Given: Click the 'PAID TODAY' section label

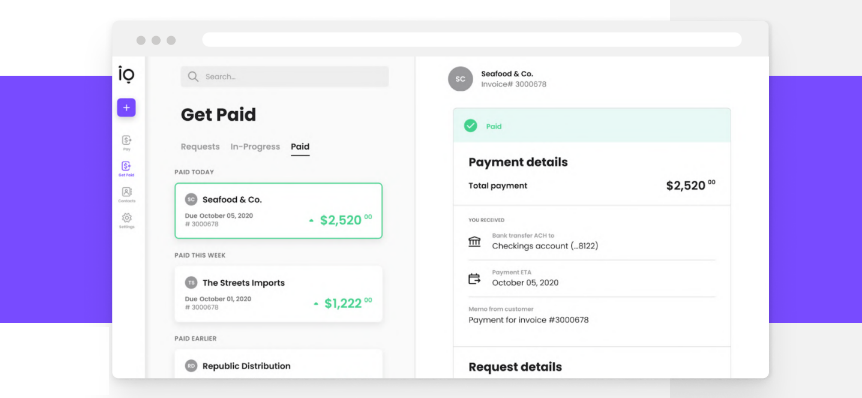Looking at the screenshot, I should point(194,172).
